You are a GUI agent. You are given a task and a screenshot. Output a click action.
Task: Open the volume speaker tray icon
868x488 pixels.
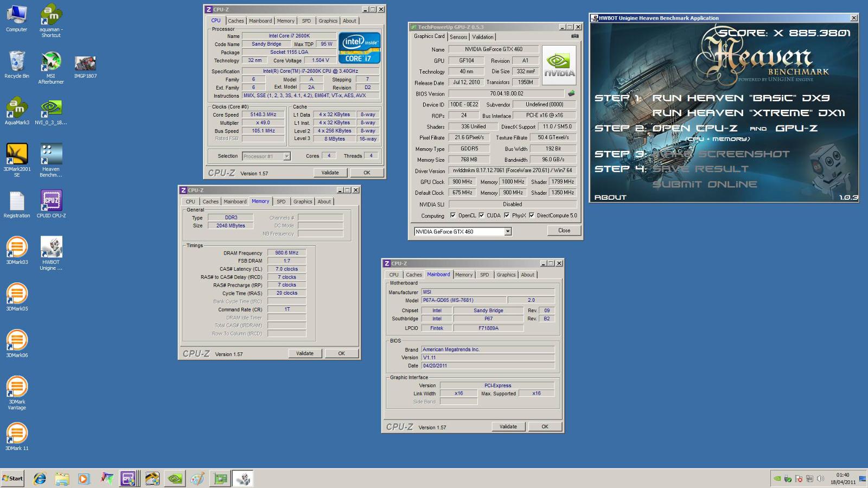coord(820,479)
